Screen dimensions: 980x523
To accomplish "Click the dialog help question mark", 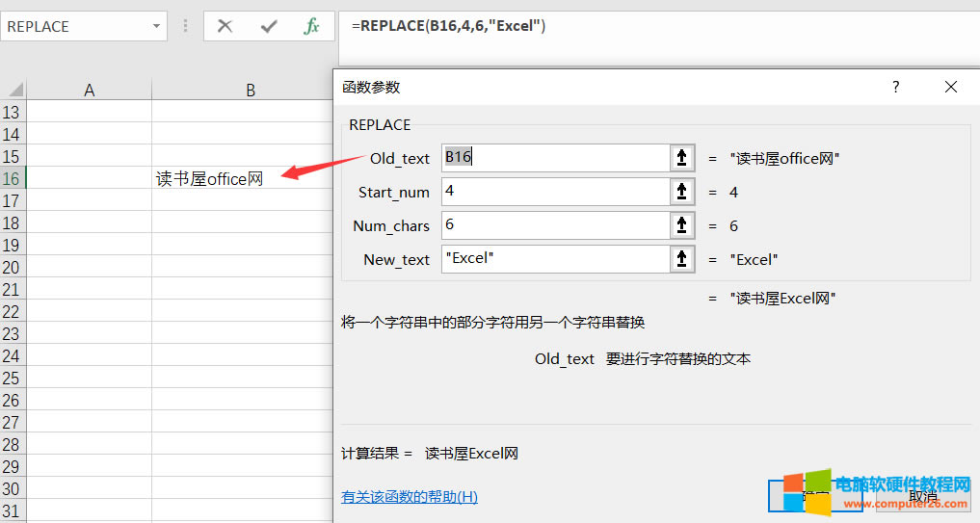I will tap(896, 87).
